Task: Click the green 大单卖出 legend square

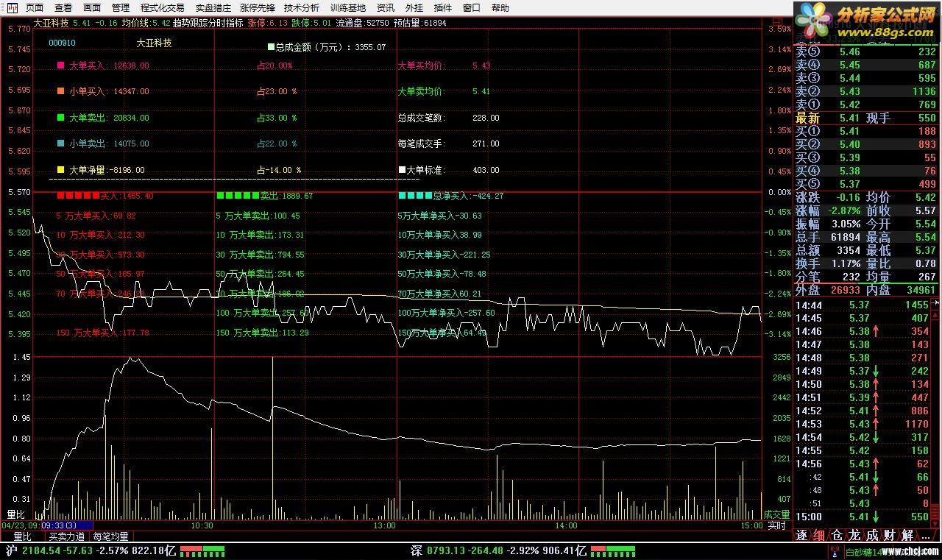Action: click(60, 118)
